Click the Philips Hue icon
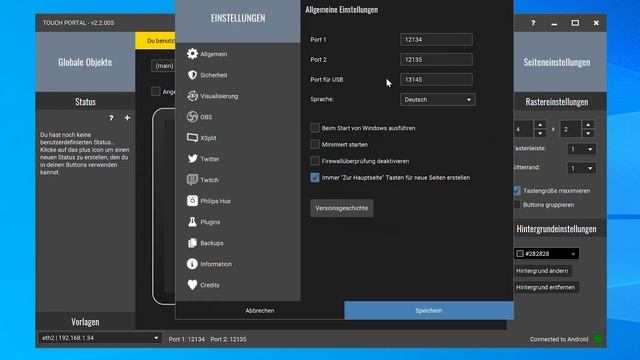The image size is (640, 360). [x=192, y=201]
